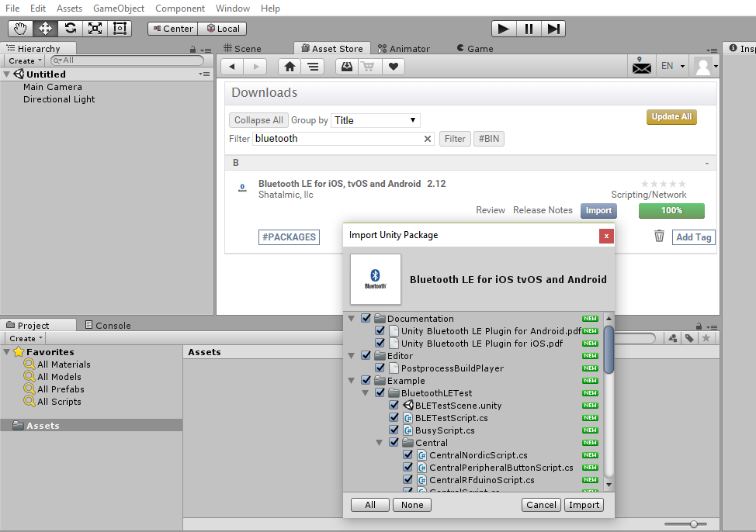Viewport: 756px width, 532px height.
Task: Switch to the Console tab
Action: (x=108, y=325)
